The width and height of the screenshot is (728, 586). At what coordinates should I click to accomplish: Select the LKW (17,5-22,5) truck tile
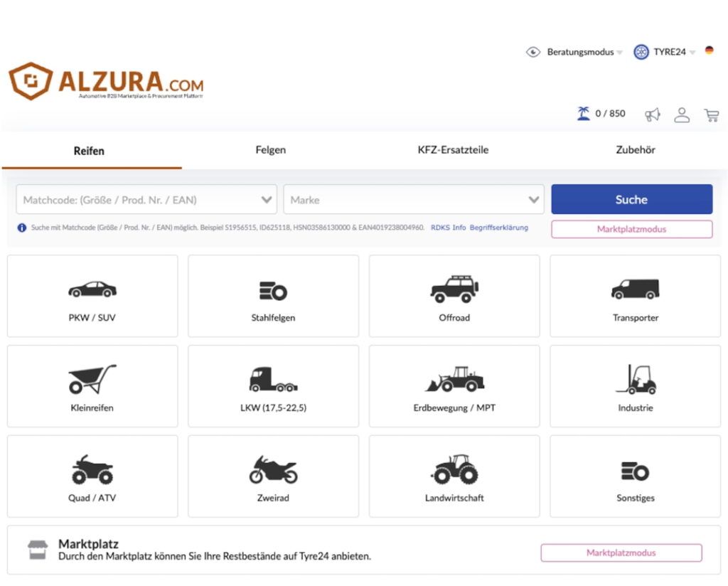pyautogui.click(x=273, y=386)
